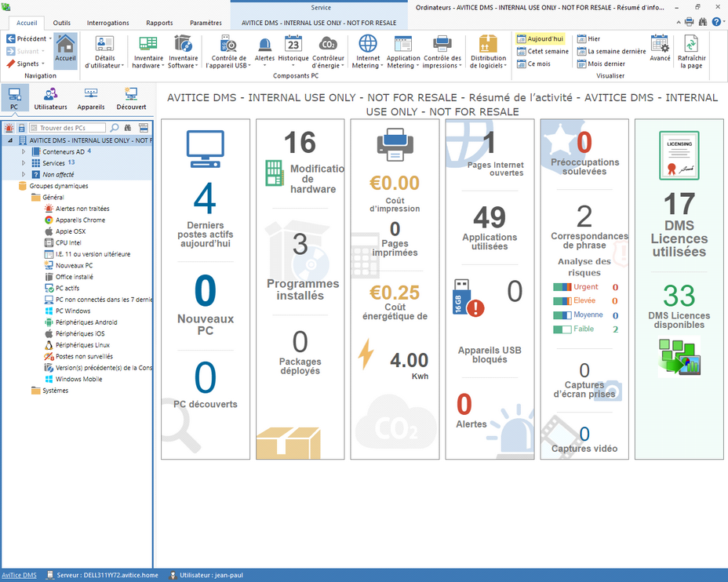Click the 17 DMS Licences utilisées figure
The image size is (728, 582).
[x=679, y=204]
